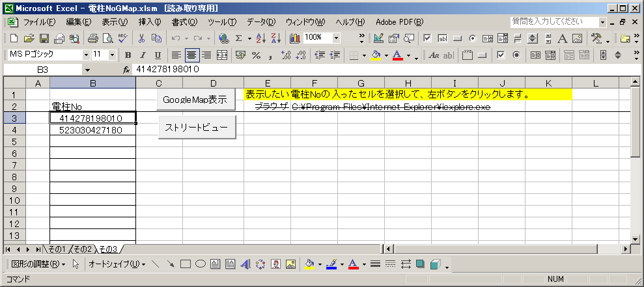
Task: Sort ascending A to Z
Action: click(x=261, y=38)
